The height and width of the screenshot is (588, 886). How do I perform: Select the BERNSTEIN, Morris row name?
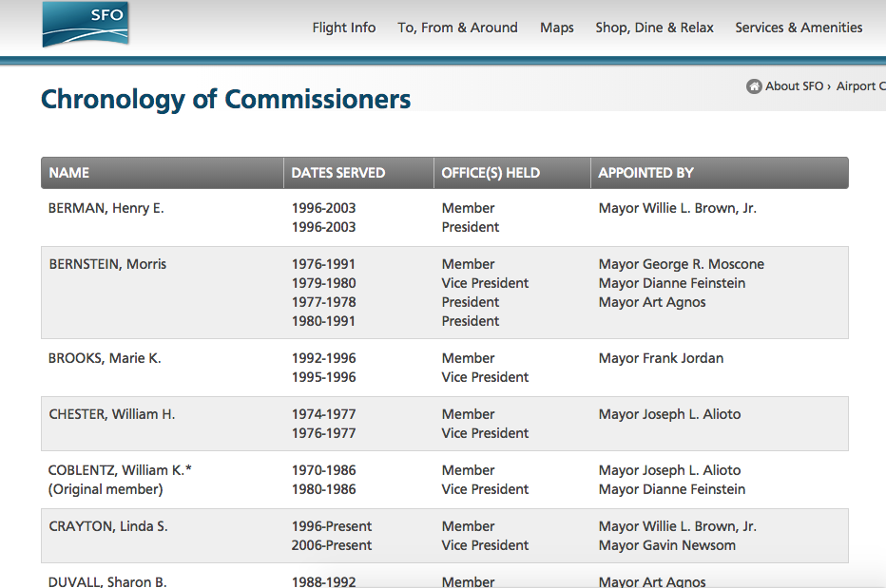[x=107, y=264]
